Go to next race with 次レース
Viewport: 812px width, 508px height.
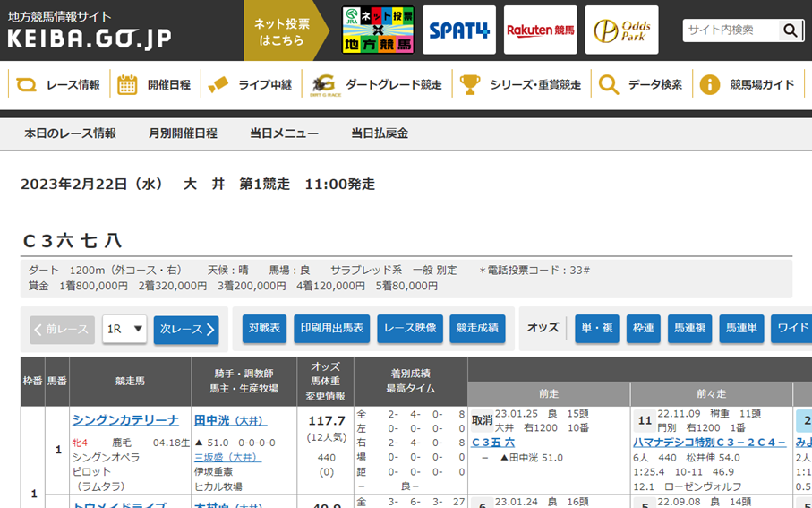click(x=186, y=329)
